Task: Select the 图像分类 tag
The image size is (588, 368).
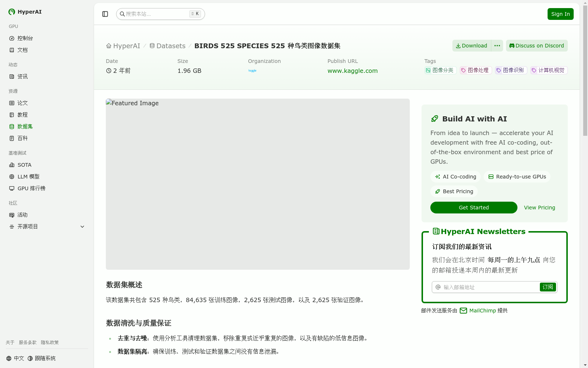Action: pyautogui.click(x=440, y=70)
